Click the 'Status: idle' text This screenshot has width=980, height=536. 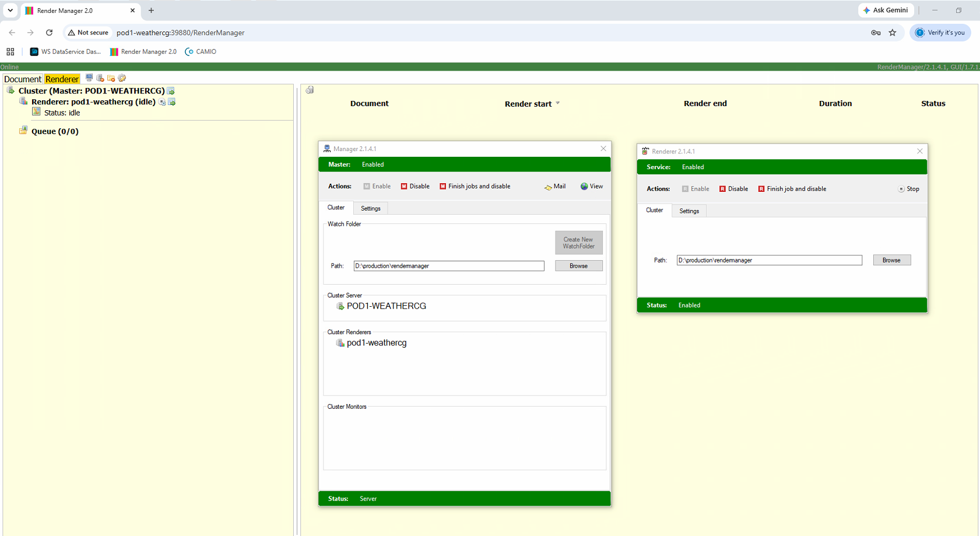pyautogui.click(x=62, y=113)
